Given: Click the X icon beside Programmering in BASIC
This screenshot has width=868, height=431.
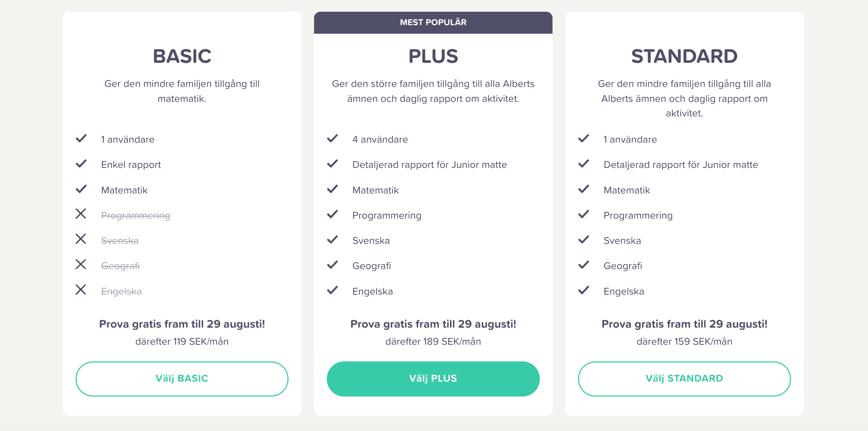Looking at the screenshot, I should click(81, 214).
